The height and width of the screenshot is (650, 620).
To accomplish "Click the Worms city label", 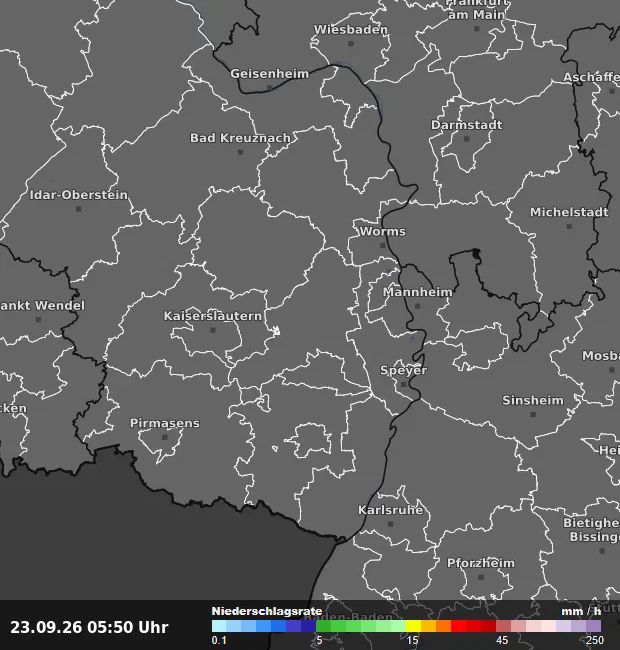I will click(383, 231).
